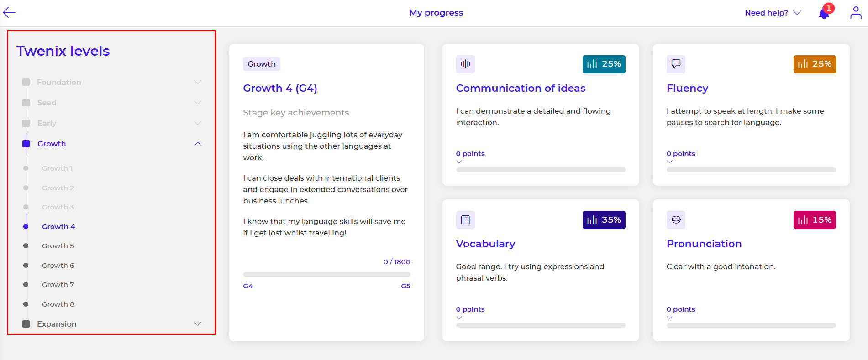868x360 pixels.
Task: Click the Communication of ideas soundwave icon
Action: pos(465,64)
